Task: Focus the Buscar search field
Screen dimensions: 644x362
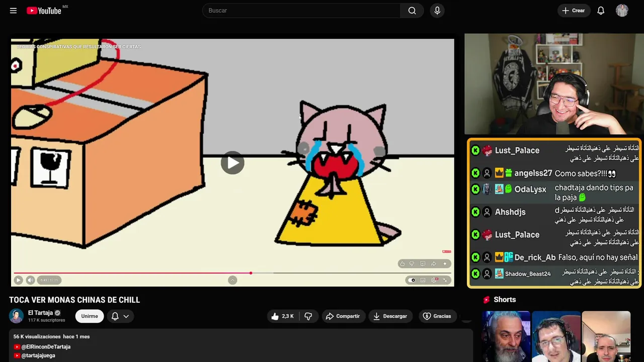Action: 301,11
